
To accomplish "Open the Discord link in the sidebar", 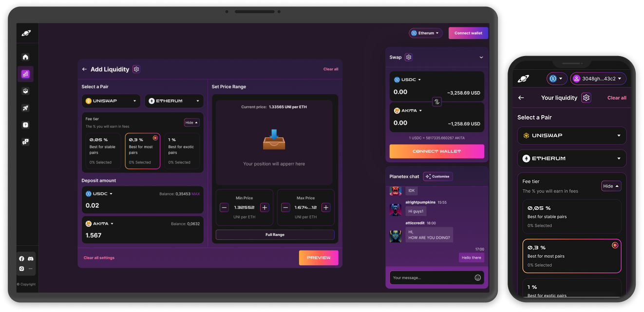I will (x=31, y=259).
